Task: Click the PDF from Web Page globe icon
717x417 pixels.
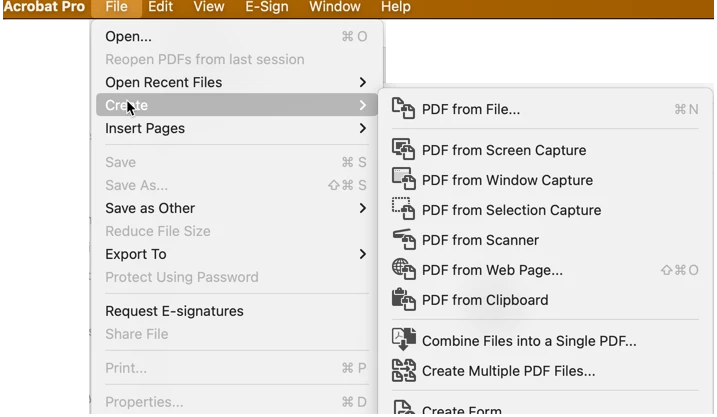Action: (x=403, y=269)
